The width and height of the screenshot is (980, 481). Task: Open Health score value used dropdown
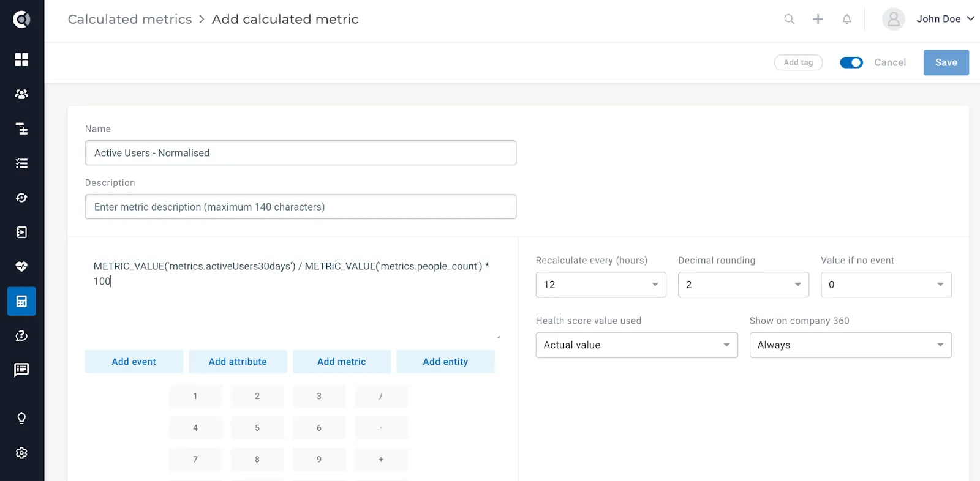pyautogui.click(x=637, y=345)
